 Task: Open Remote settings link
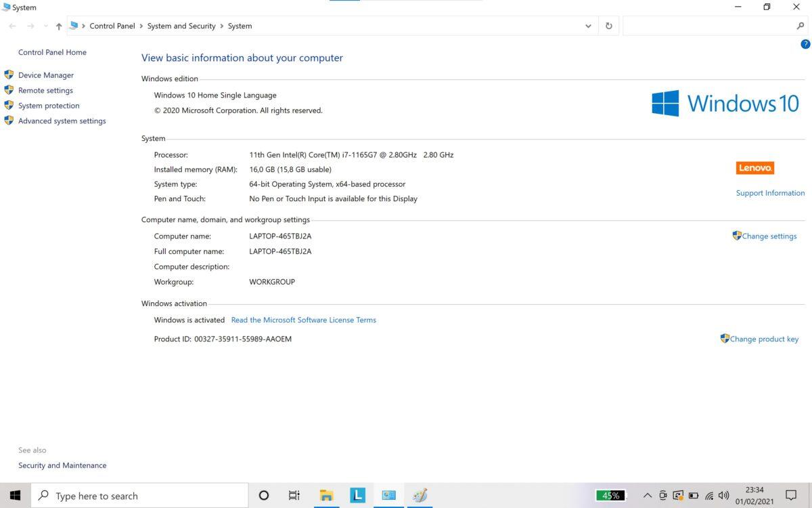point(45,90)
